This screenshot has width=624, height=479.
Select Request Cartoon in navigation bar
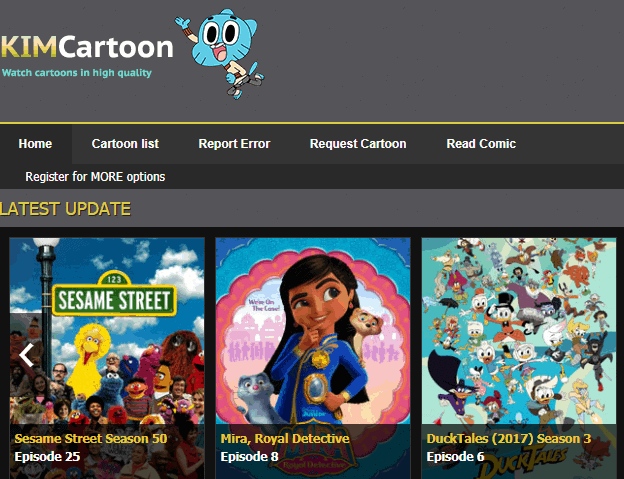[x=358, y=144]
